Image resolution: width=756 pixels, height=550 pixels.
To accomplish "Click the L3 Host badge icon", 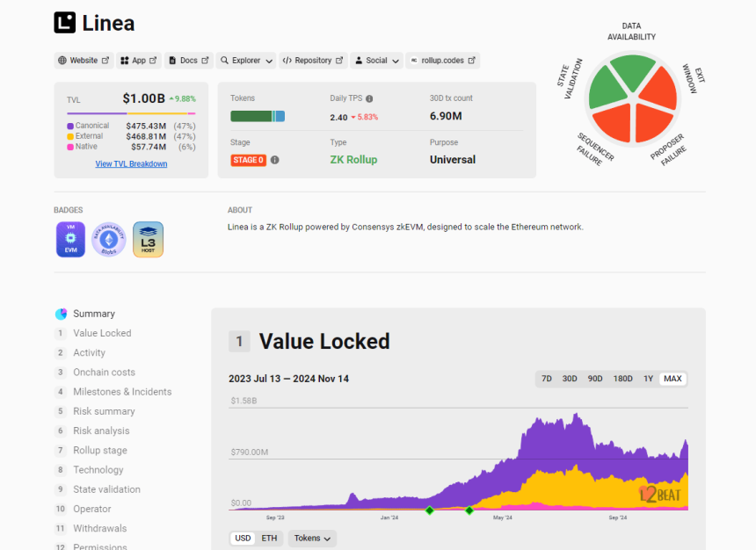I will (x=148, y=239).
